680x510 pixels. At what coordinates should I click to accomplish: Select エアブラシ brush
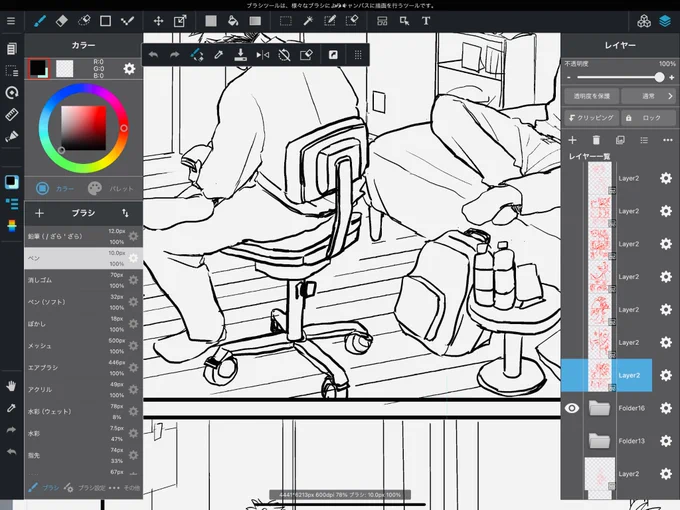click(83, 368)
